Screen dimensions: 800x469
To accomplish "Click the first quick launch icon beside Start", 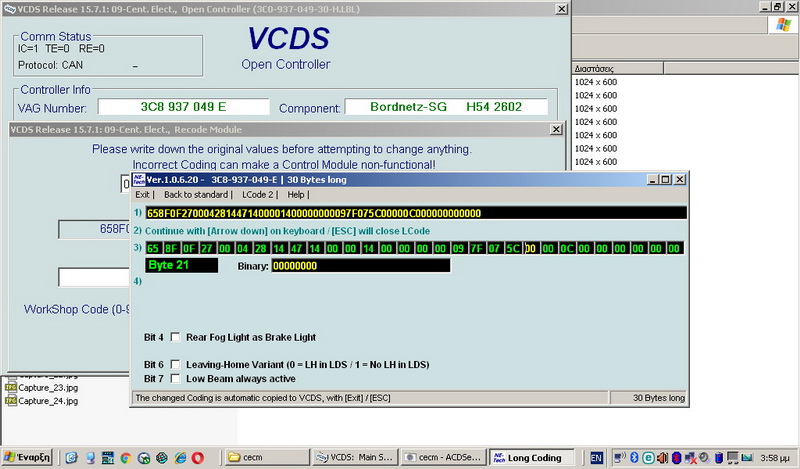I will [71, 458].
